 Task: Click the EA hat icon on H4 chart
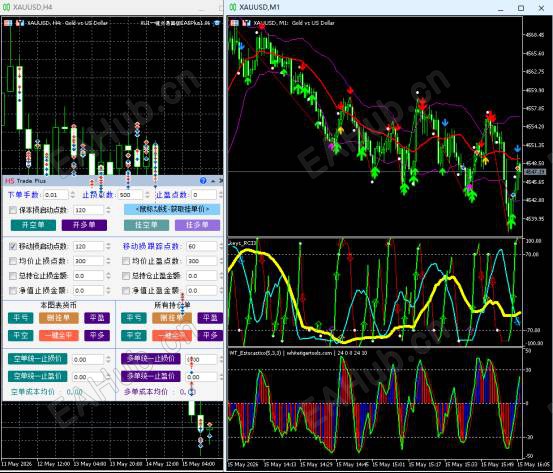[217, 23]
